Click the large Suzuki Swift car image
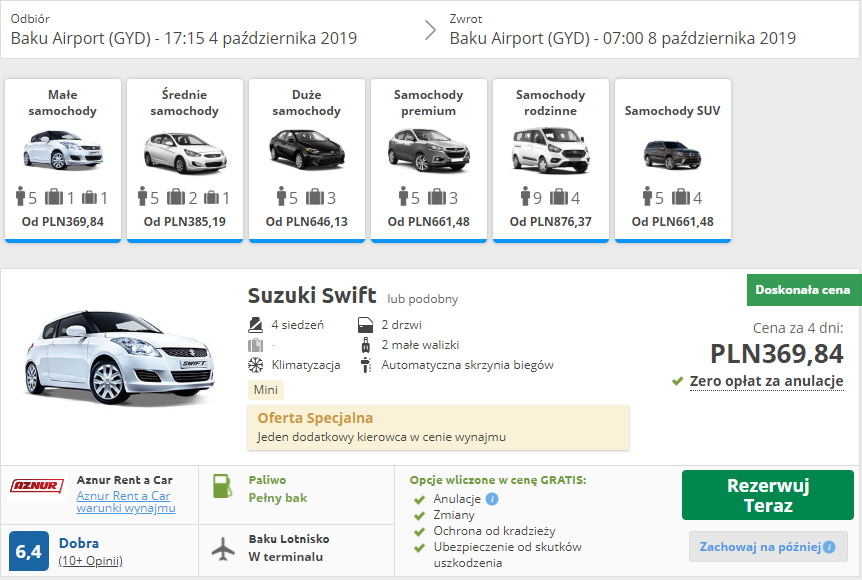Viewport: 862px width, 580px height. 119,357
